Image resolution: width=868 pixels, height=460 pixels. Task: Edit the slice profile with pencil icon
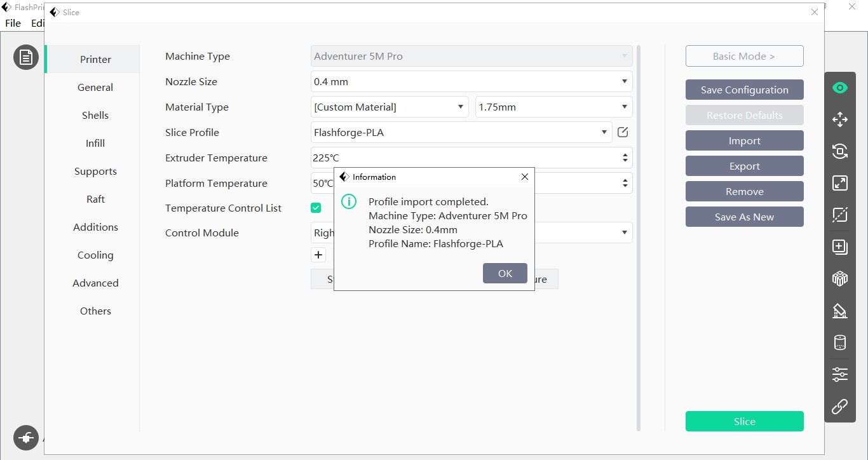623,132
